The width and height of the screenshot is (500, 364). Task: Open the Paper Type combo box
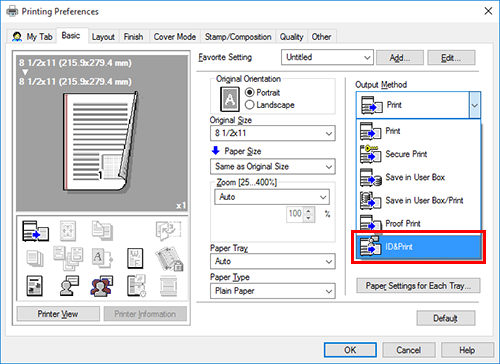pyautogui.click(x=273, y=291)
